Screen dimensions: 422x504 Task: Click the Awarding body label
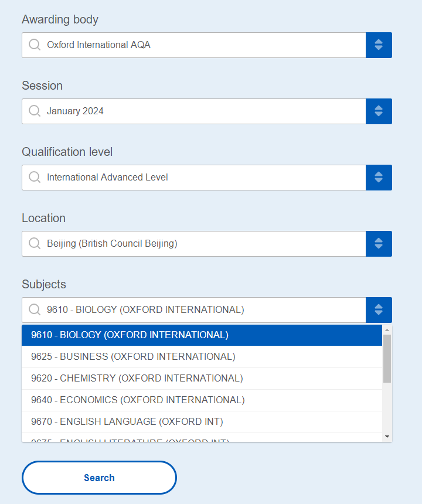(x=60, y=19)
